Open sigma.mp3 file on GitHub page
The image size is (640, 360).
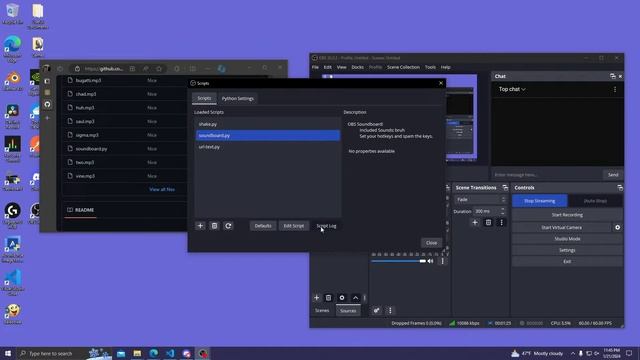point(87,135)
